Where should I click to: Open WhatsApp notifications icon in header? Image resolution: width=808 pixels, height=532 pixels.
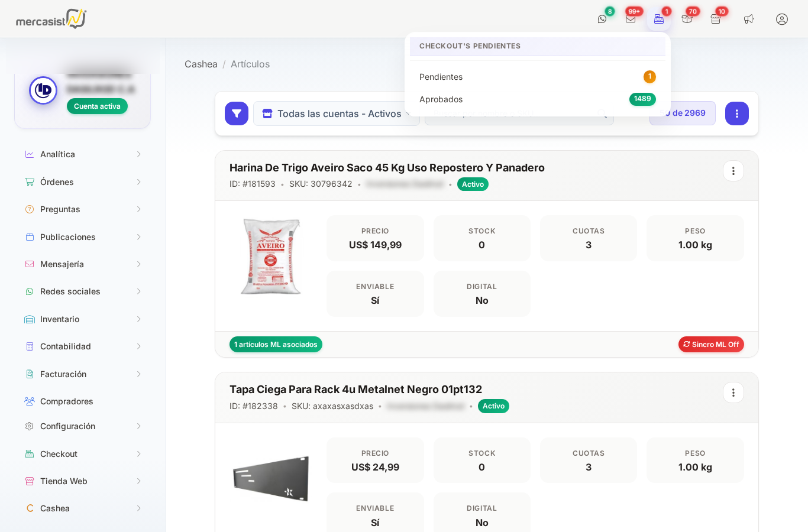602,19
